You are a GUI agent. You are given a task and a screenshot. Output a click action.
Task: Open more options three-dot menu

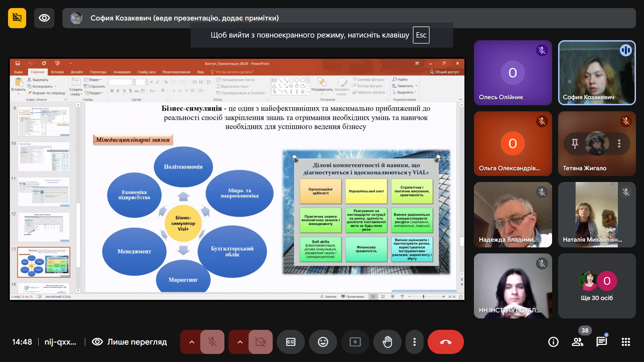pos(415,342)
